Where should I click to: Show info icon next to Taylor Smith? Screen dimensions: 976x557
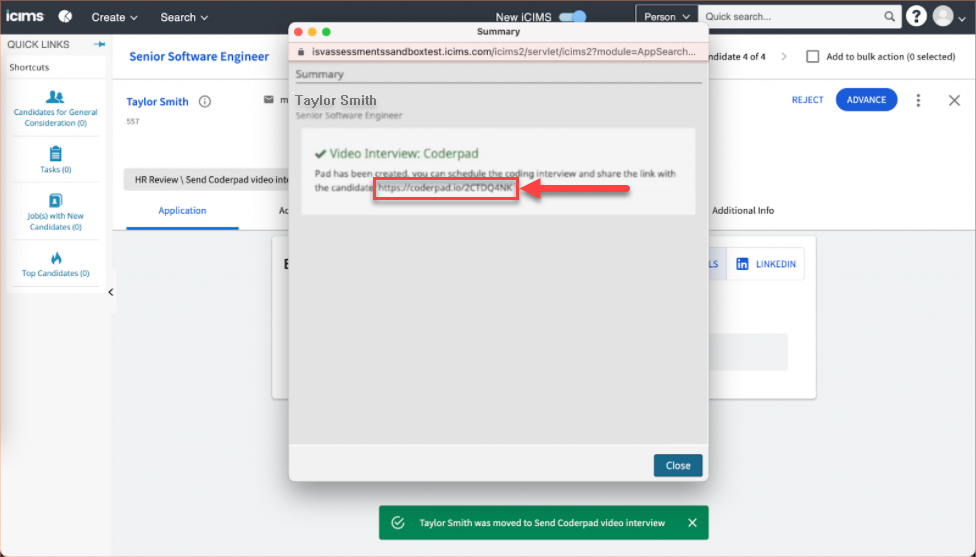click(x=205, y=101)
